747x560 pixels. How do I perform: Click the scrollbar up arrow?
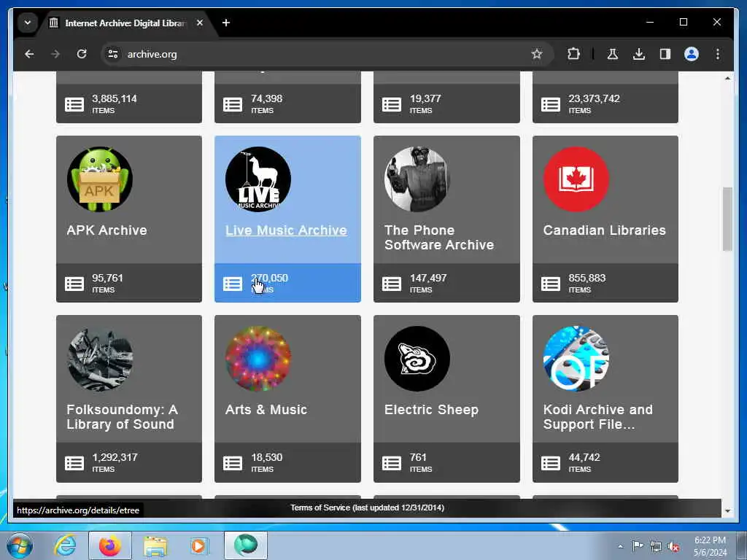point(727,78)
